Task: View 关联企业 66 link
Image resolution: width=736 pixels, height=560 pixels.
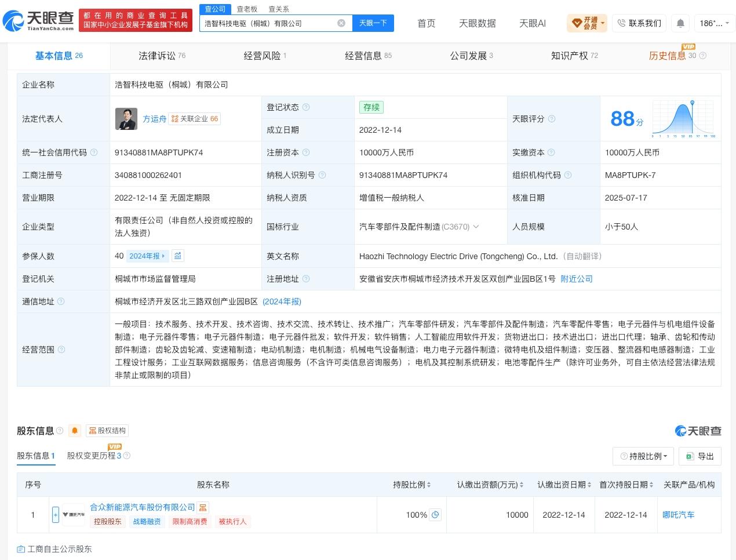Action: pyautogui.click(x=195, y=119)
